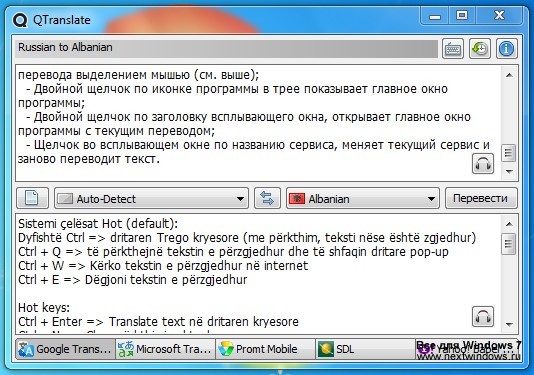
Task: Open the Auto-Detect source language dropdown
Action: (151, 198)
